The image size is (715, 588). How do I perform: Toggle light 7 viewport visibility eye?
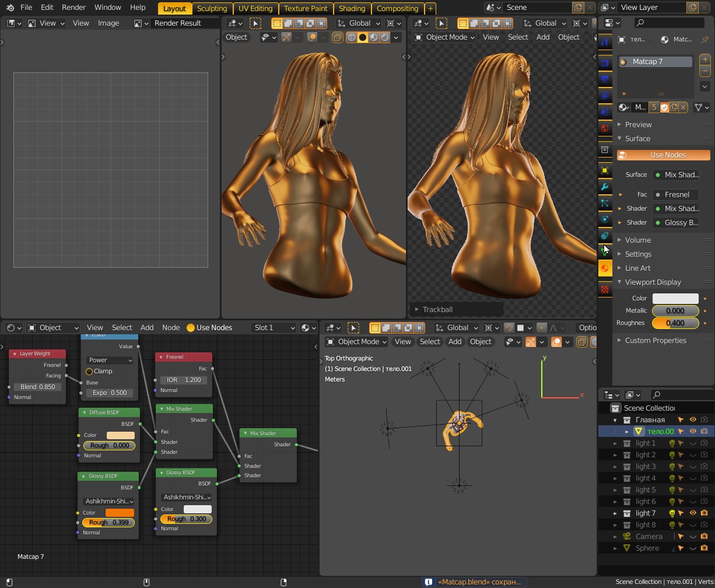(x=693, y=513)
